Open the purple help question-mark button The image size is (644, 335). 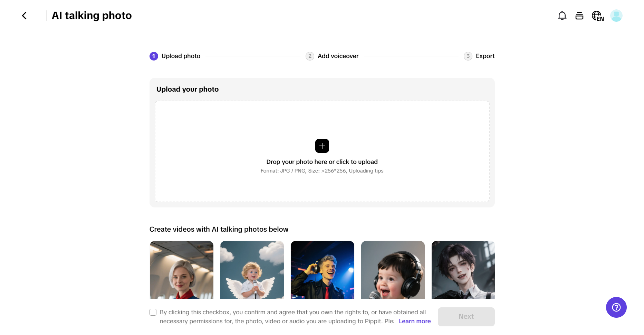click(x=616, y=307)
